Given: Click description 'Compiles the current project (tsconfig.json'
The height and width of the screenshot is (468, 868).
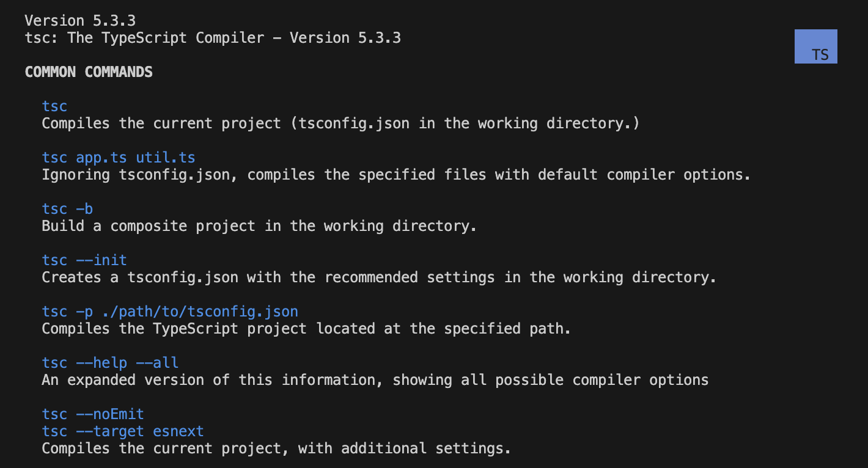Looking at the screenshot, I should (x=340, y=123).
